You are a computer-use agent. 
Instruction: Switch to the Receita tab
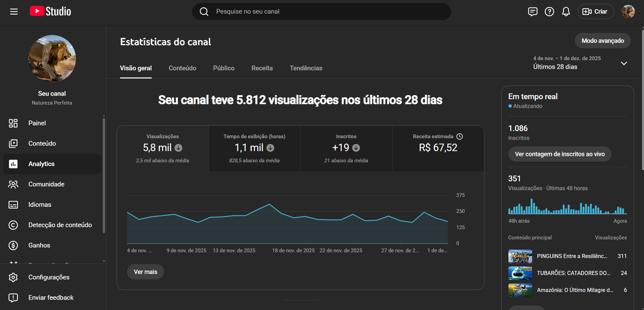(x=262, y=68)
